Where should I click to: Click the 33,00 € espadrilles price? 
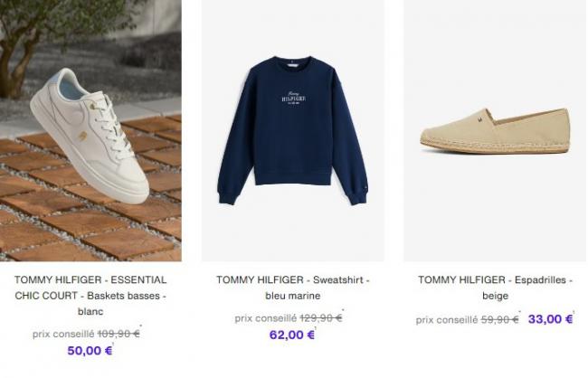[x=551, y=319]
